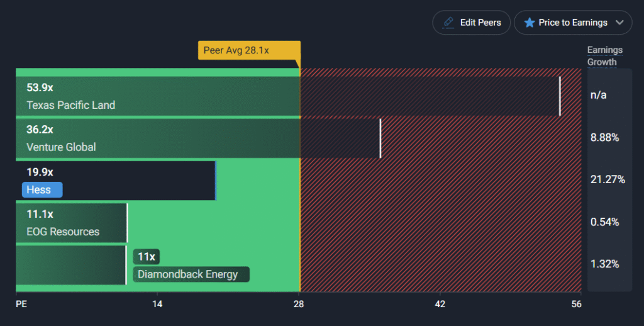Click the 0.54% earnings growth value
Screen dimensions: 644x326
coord(604,222)
